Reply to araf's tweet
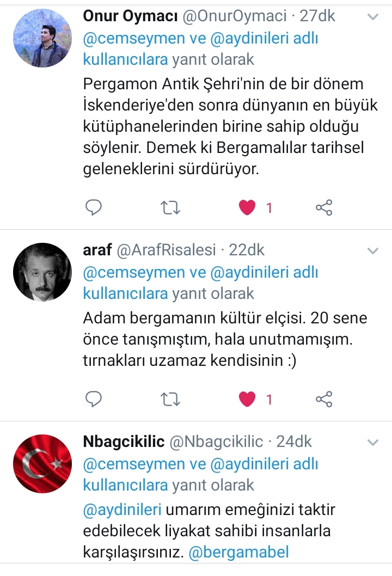Screen dimensions: 392x576 click(x=93, y=399)
